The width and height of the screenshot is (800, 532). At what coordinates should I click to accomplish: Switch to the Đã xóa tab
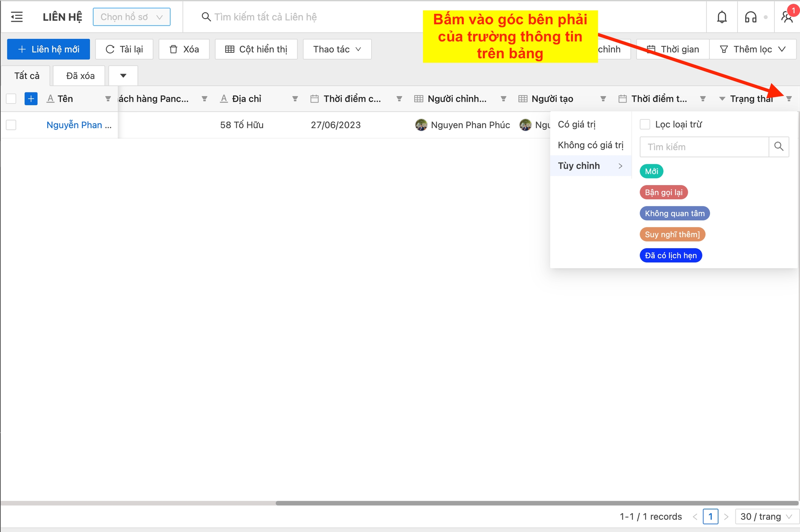[x=80, y=76]
